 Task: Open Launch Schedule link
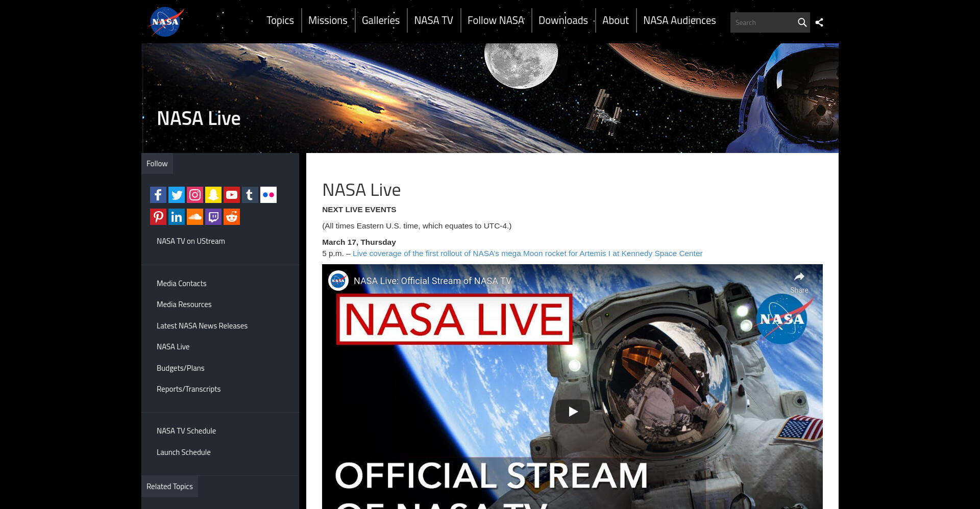(x=184, y=452)
